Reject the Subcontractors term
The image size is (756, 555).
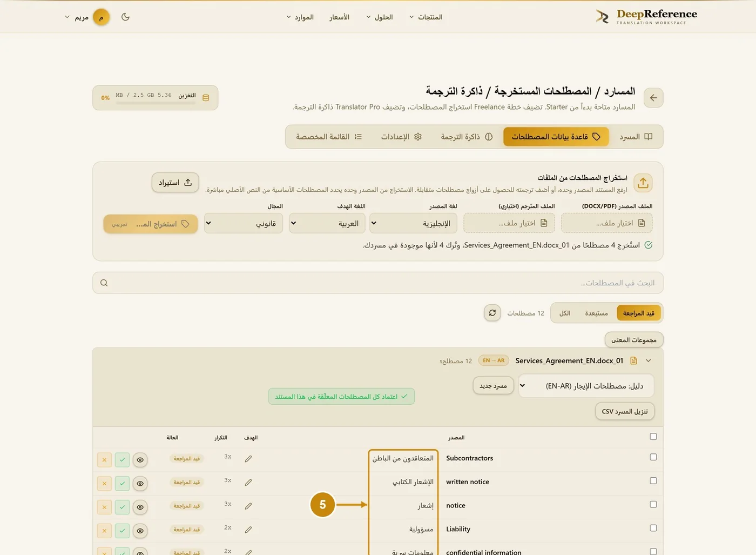click(104, 460)
